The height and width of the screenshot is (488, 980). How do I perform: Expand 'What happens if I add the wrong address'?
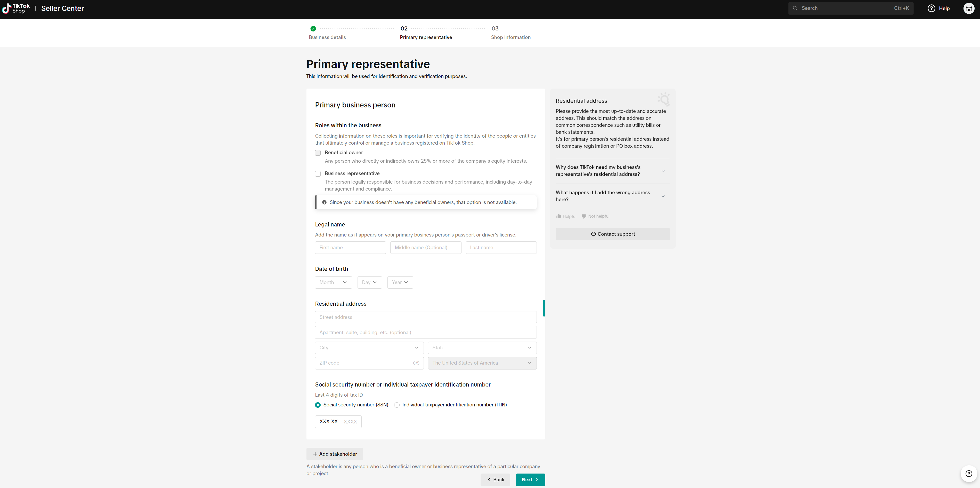click(663, 196)
